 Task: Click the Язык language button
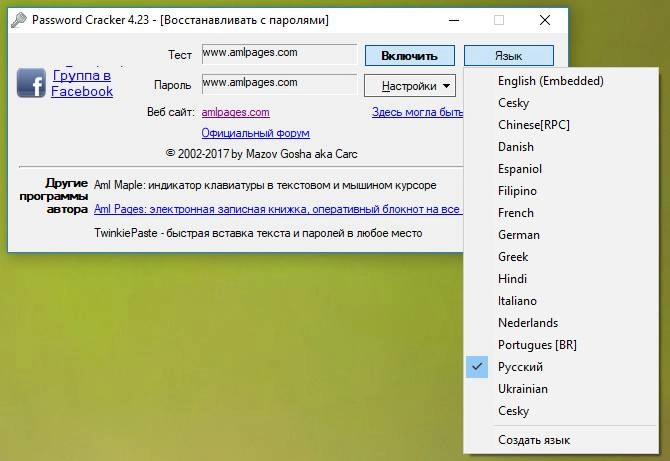[x=508, y=56]
